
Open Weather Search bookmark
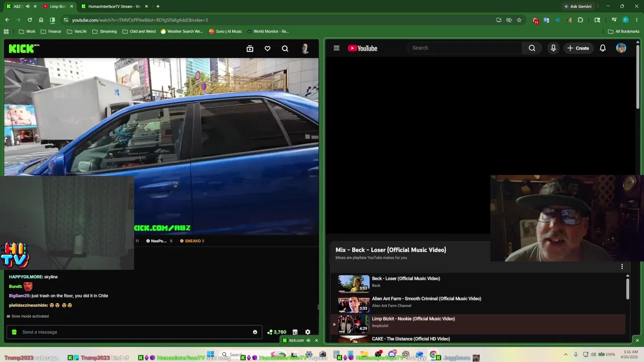pyautogui.click(x=182, y=31)
